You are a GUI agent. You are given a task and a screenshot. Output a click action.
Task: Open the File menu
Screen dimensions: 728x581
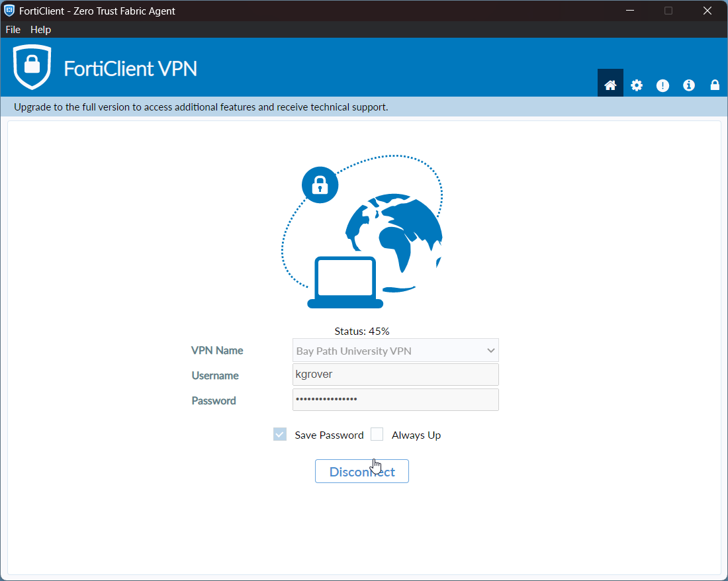coord(13,30)
